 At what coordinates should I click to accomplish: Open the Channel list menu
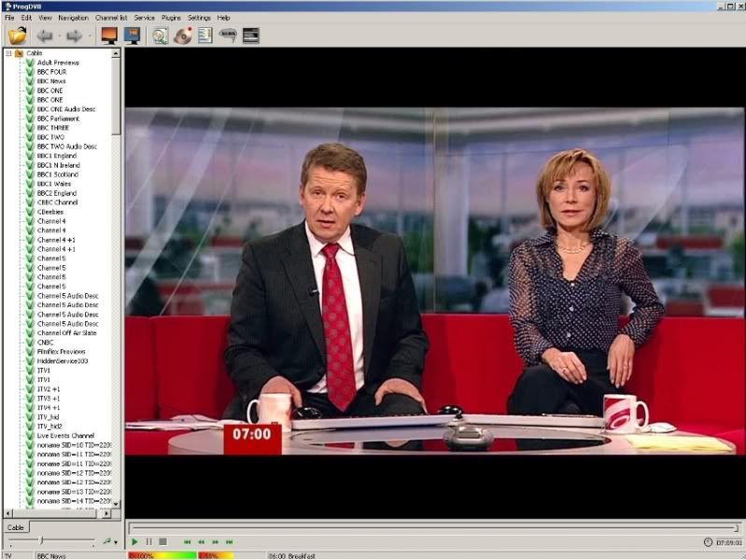coord(111,18)
